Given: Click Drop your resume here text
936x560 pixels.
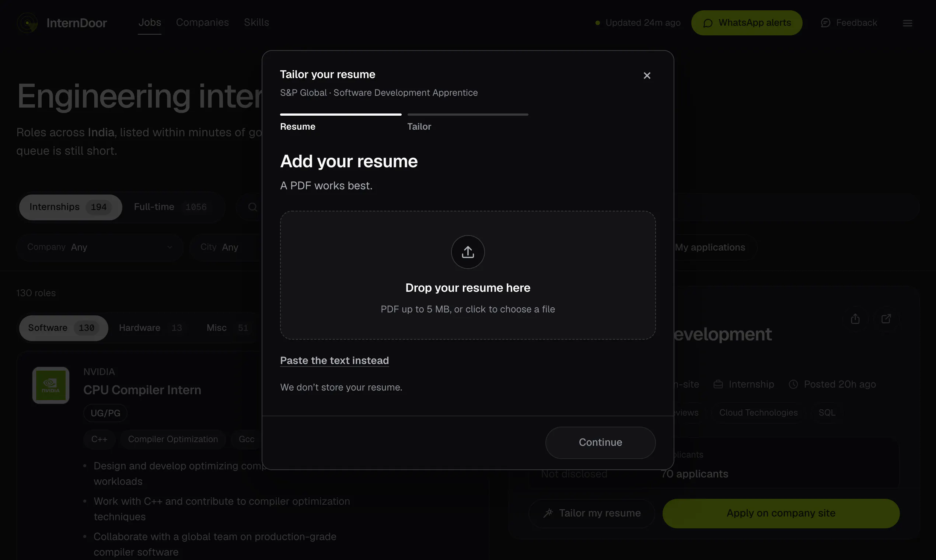Looking at the screenshot, I should click(468, 287).
